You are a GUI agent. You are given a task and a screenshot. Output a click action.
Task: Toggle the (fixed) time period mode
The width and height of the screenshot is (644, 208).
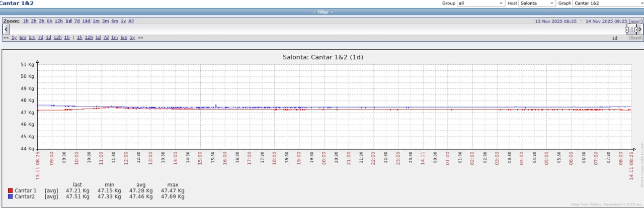click(635, 38)
